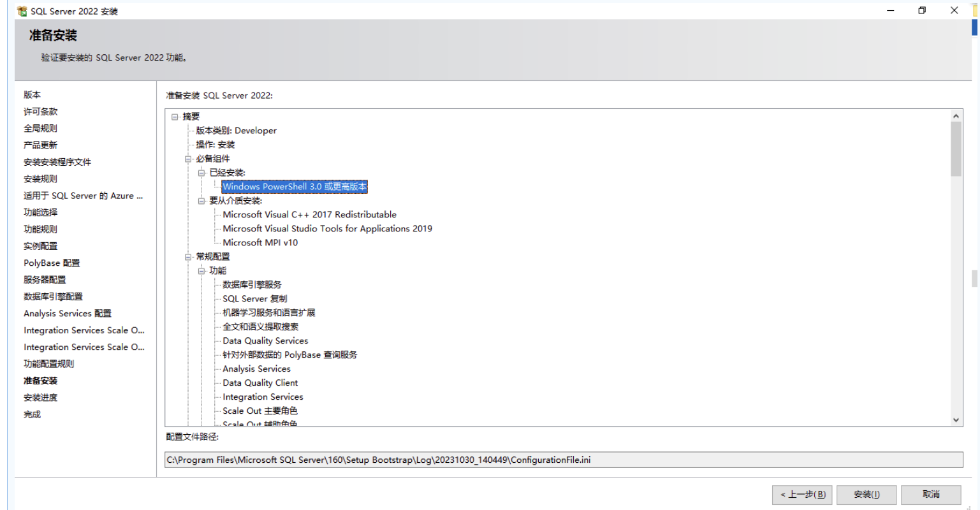This screenshot has width=980, height=510.
Task: Click 安装进度 step in sidebar
Action: 40,398
